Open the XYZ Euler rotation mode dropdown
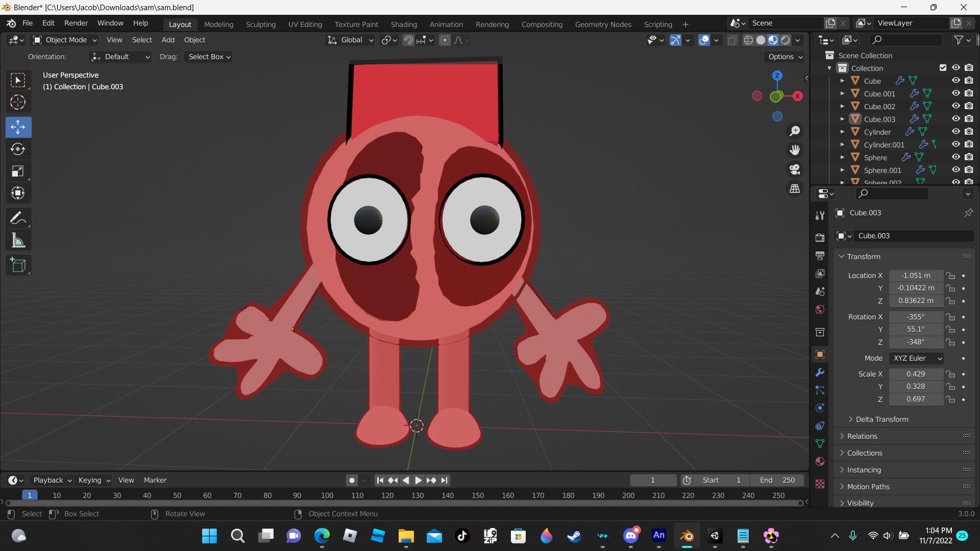Viewport: 980px width, 551px height. coord(916,358)
